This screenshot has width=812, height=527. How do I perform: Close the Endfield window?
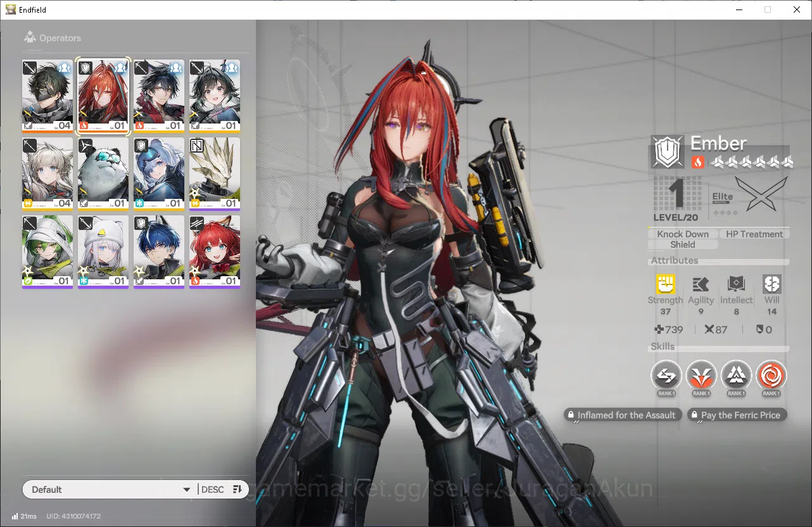(x=797, y=10)
